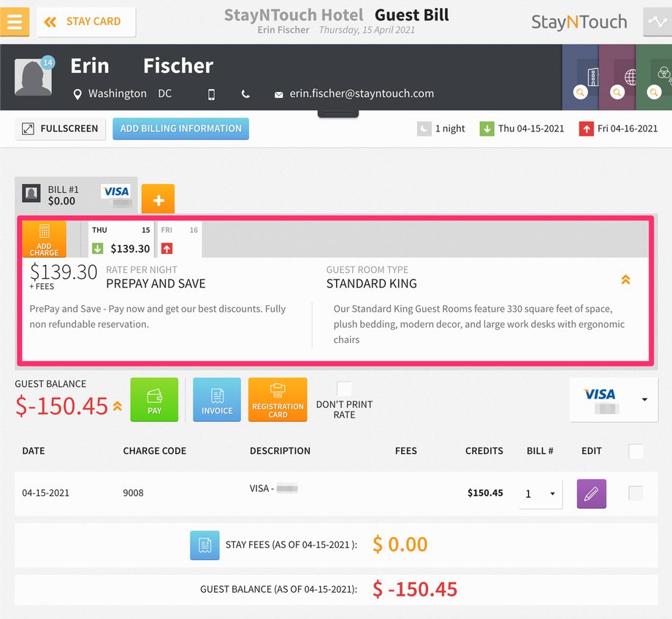Open the Bill # dropdown for 9008
Image resolution: width=672 pixels, height=619 pixels.
click(x=541, y=494)
